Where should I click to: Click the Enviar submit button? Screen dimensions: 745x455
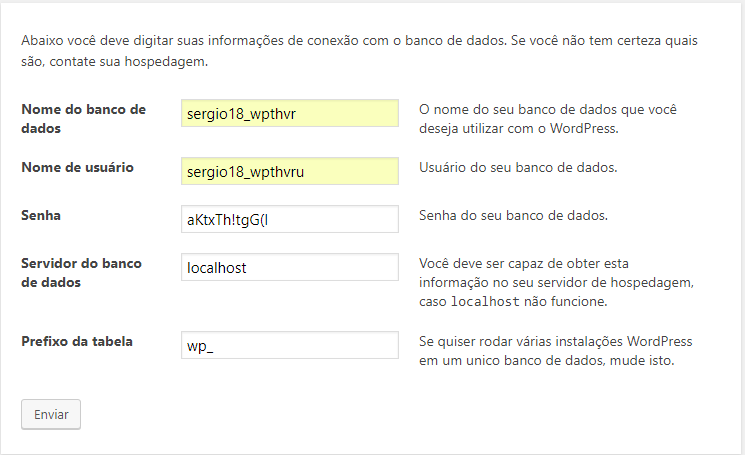(x=51, y=414)
